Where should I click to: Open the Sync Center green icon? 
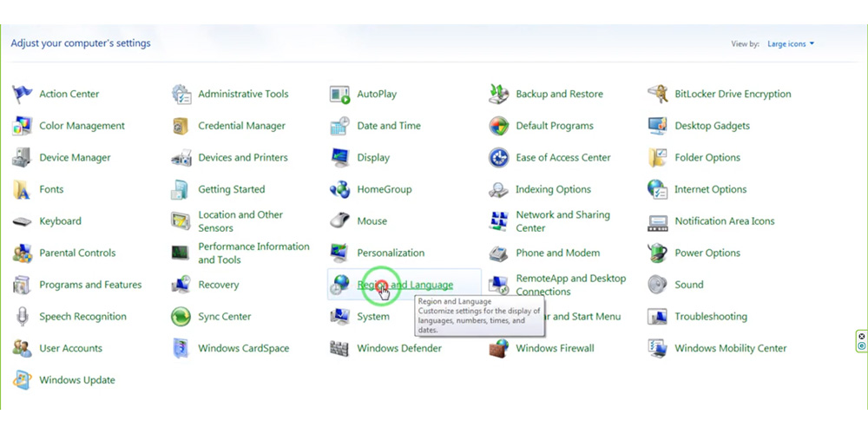coord(181,317)
